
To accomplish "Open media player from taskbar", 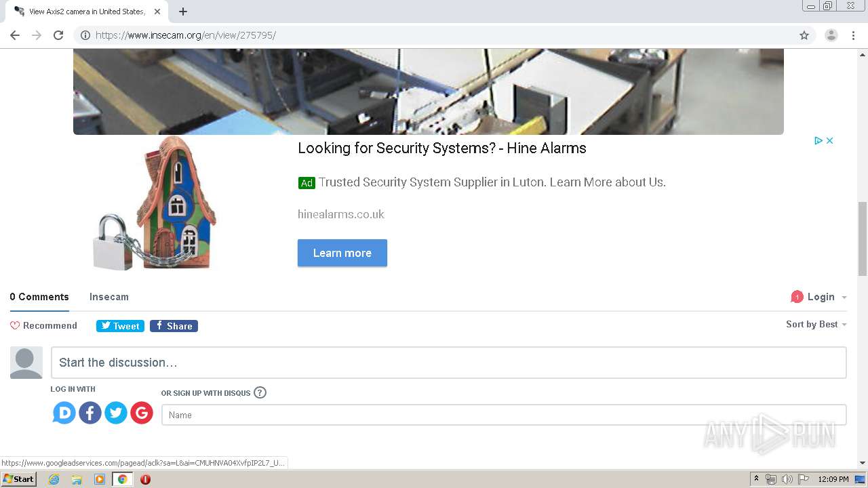I will (100, 479).
